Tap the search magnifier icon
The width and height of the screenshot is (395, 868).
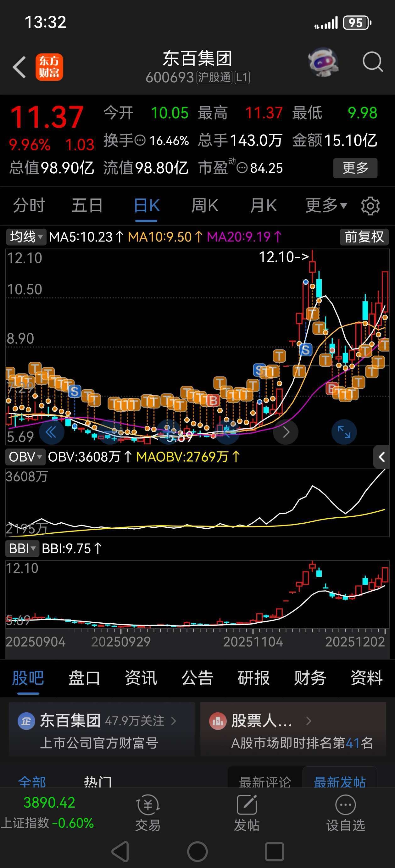point(372,62)
